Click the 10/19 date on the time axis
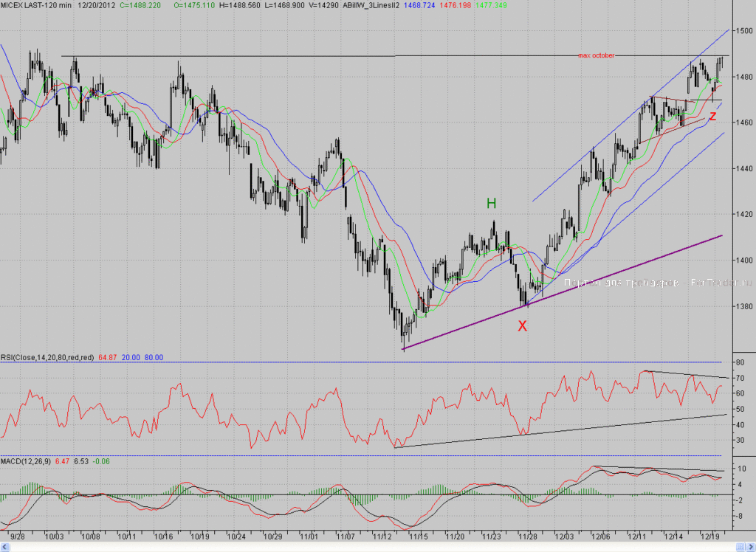The width and height of the screenshot is (756, 552). click(x=199, y=536)
